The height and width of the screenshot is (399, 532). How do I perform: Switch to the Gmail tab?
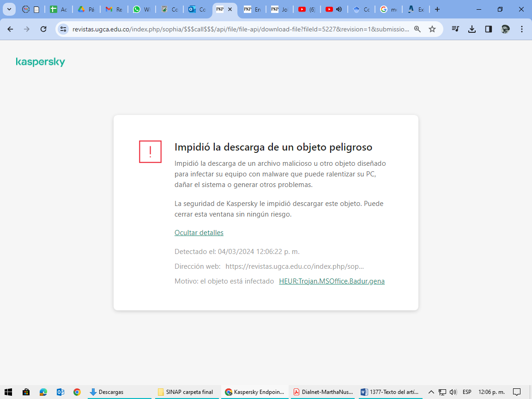(x=114, y=9)
